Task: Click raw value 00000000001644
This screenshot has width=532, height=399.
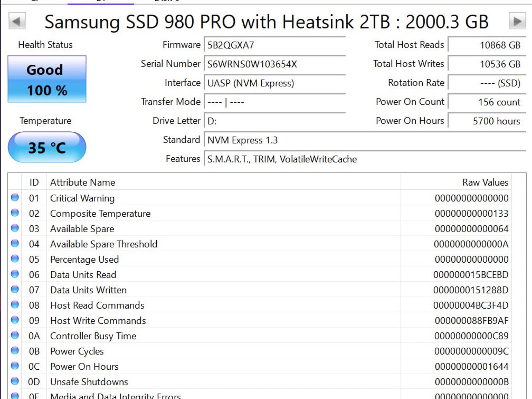Action: tap(471, 367)
